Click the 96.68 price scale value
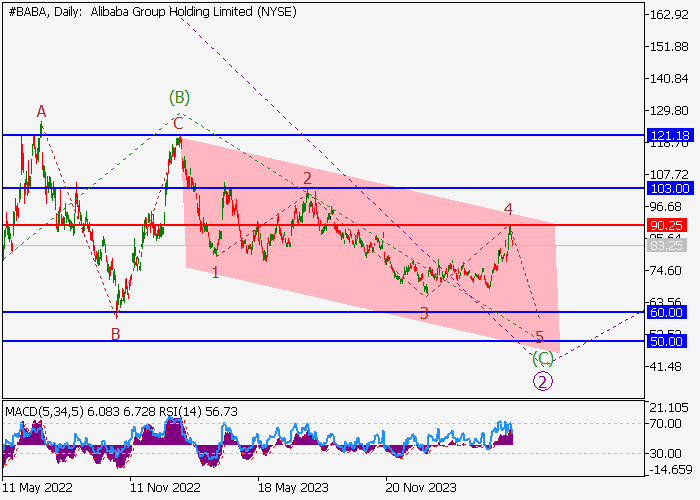The image size is (700, 500). (x=666, y=207)
